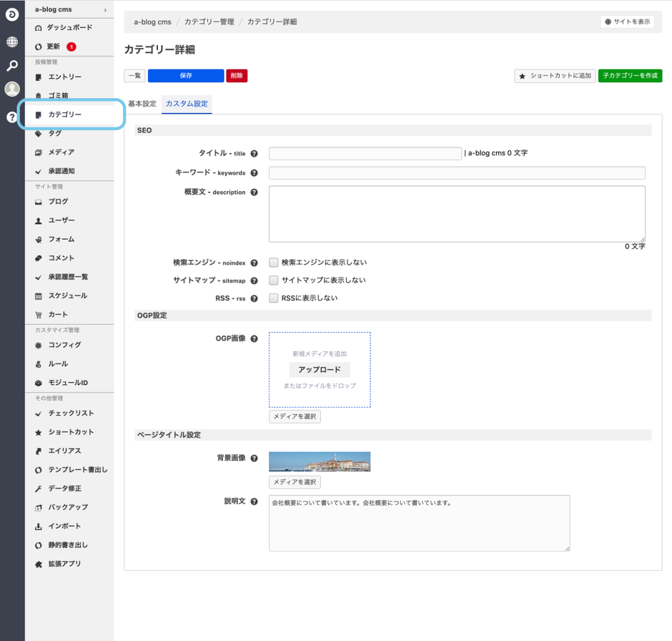Enable 検索エンジンに表示しない checkbox
The width and height of the screenshot is (672, 641).
[x=274, y=263]
